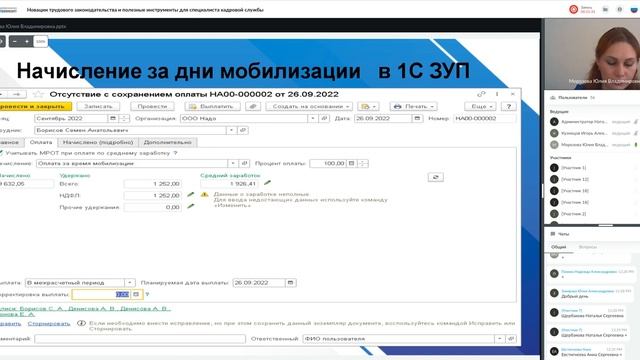Click the forward navigation arrow in document header
The image size is (640, 360).
[17, 94]
